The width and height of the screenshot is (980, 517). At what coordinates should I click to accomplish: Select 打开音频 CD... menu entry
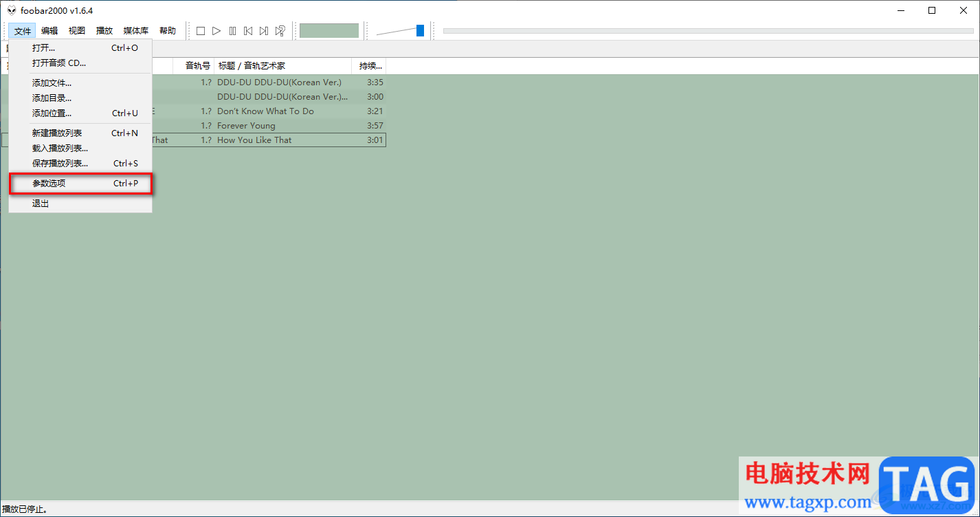[80, 63]
